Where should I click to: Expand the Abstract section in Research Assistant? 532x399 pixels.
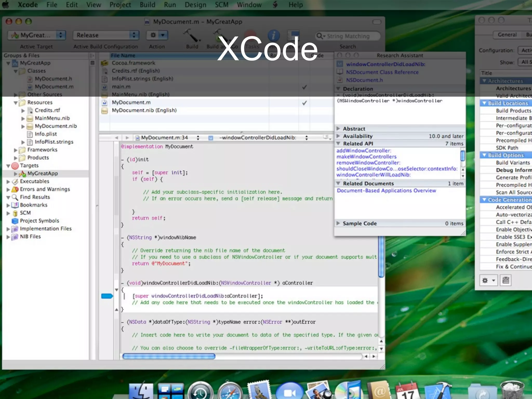(x=338, y=129)
